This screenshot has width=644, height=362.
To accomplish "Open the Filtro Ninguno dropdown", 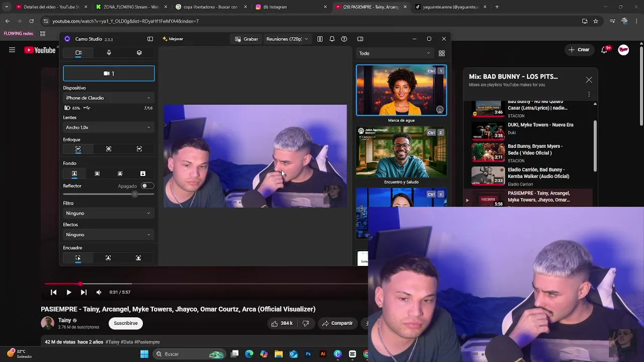I will click(x=109, y=213).
